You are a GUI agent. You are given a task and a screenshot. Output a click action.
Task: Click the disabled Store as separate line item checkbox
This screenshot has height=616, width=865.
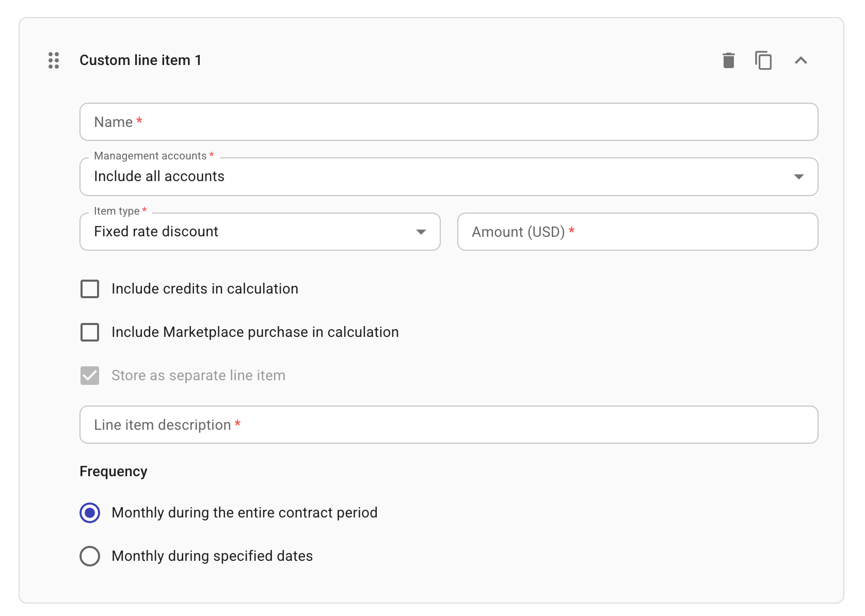(x=89, y=376)
